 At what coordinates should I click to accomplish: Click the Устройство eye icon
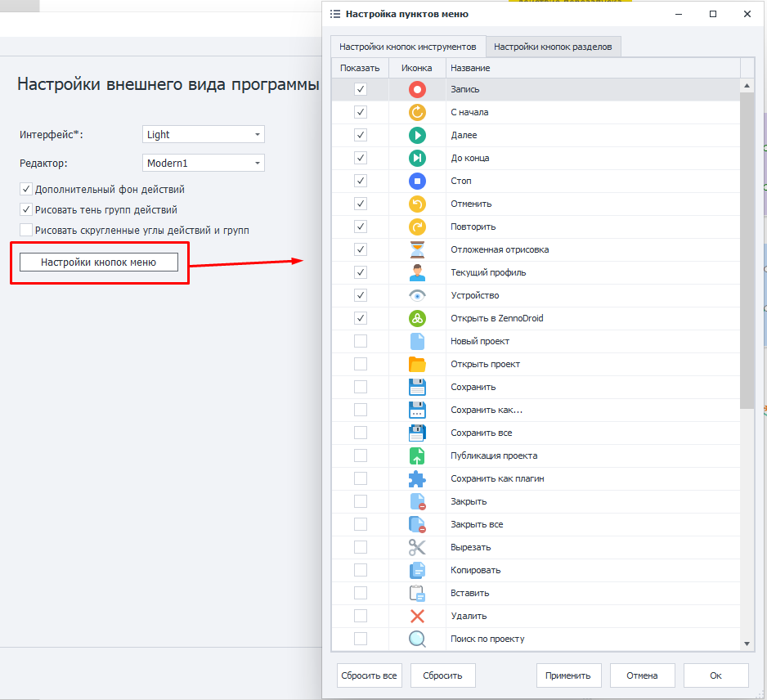[417, 295]
